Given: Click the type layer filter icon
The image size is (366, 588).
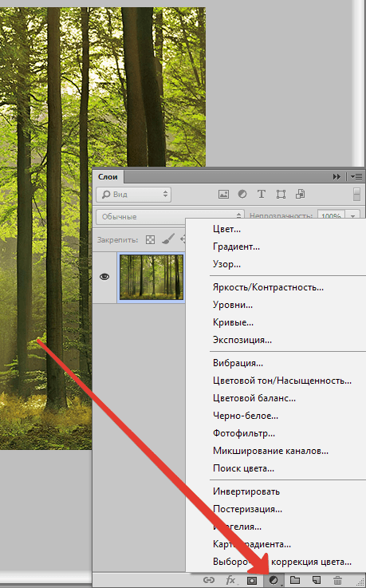Looking at the screenshot, I should (262, 194).
